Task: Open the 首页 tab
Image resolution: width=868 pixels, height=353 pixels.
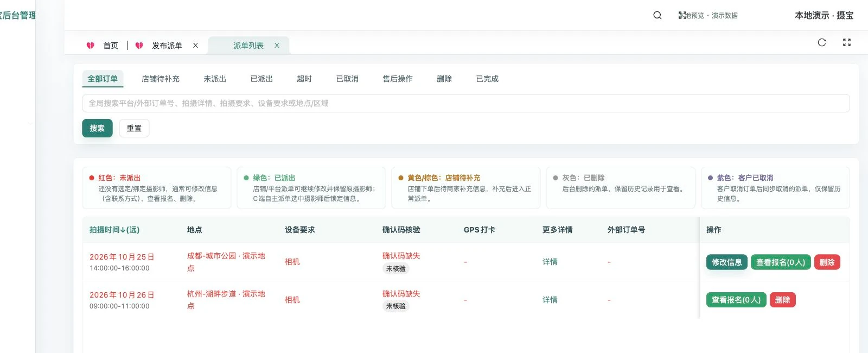Action: point(111,46)
